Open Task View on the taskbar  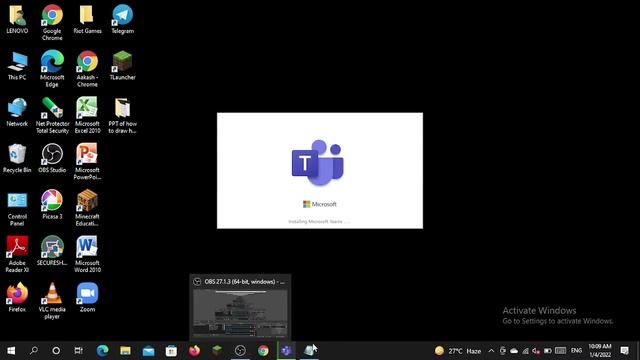tap(78, 351)
